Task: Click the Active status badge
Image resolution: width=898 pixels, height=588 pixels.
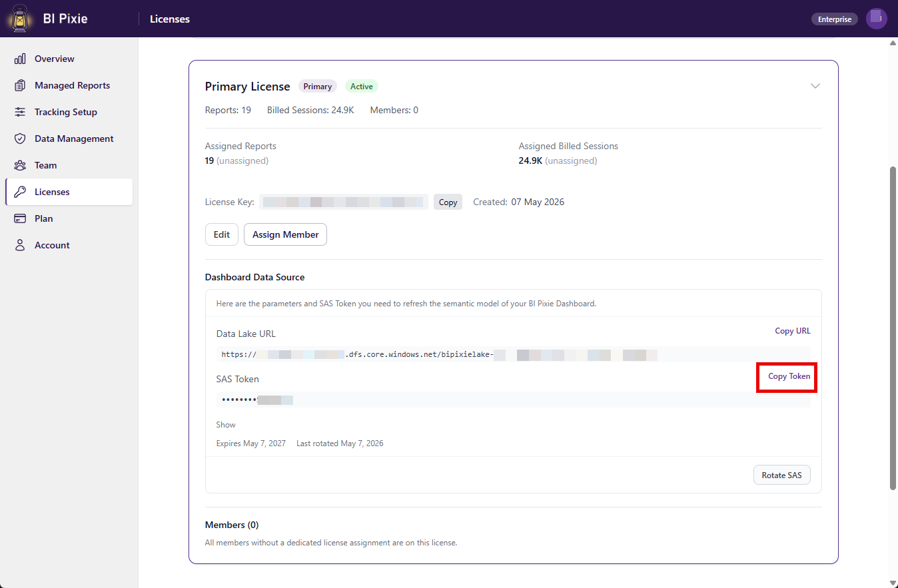Action: click(362, 87)
